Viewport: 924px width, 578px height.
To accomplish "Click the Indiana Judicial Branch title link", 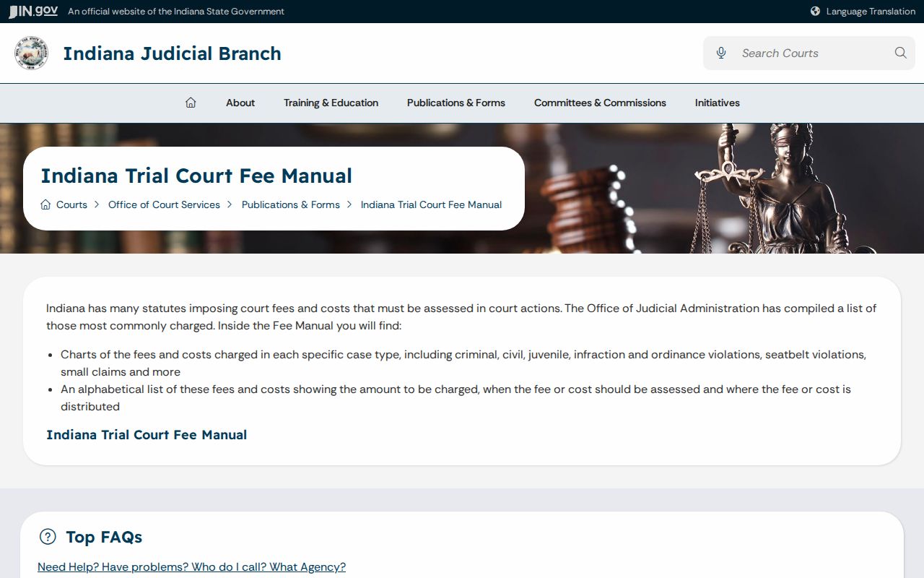I will point(172,53).
